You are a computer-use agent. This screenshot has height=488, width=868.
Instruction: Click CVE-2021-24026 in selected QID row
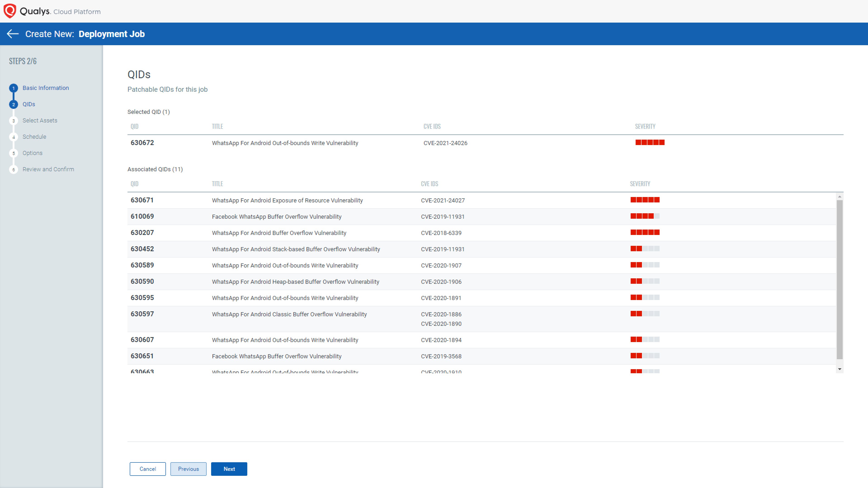(446, 143)
